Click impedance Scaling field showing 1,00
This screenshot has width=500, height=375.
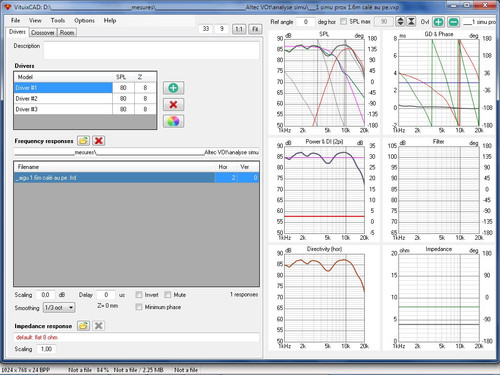tap(46, 349)
